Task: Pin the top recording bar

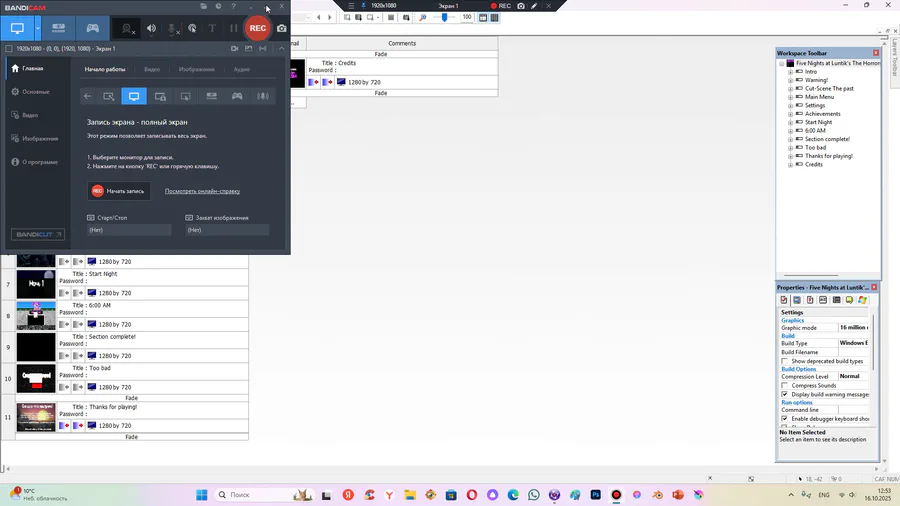Action: pos(363,6)
